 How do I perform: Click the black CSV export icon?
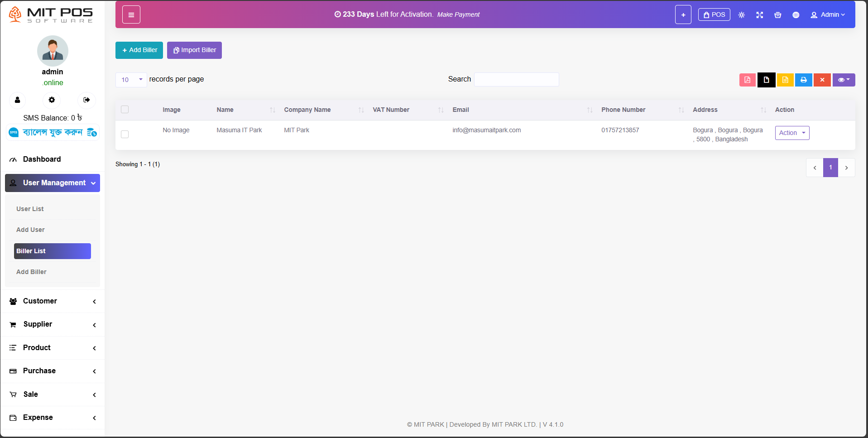pos(766,80)
